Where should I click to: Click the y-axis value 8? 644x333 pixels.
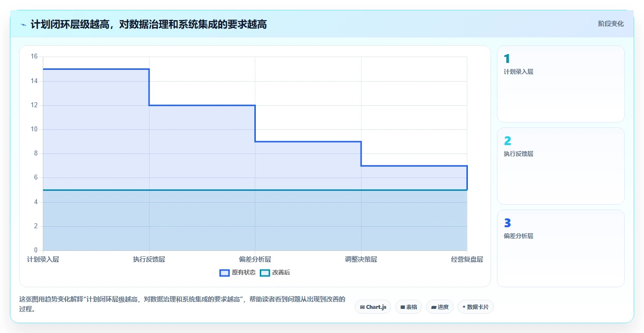click(x=35, y=153)
